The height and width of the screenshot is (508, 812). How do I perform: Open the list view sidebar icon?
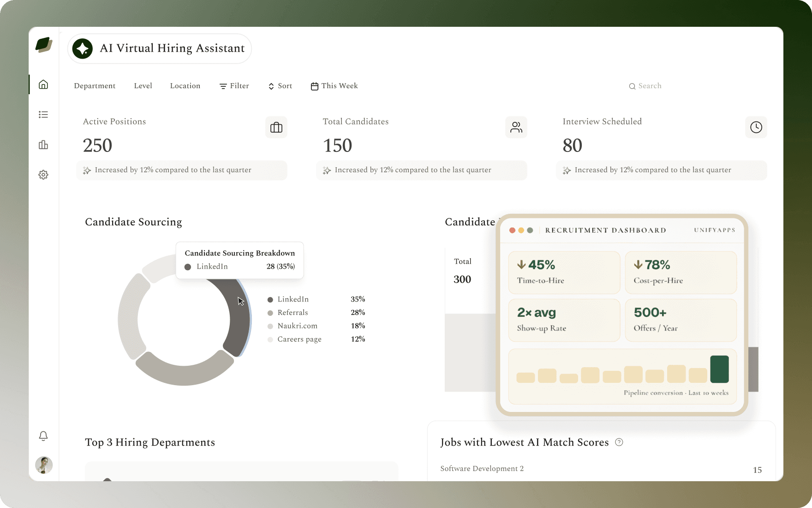[43, 115]
